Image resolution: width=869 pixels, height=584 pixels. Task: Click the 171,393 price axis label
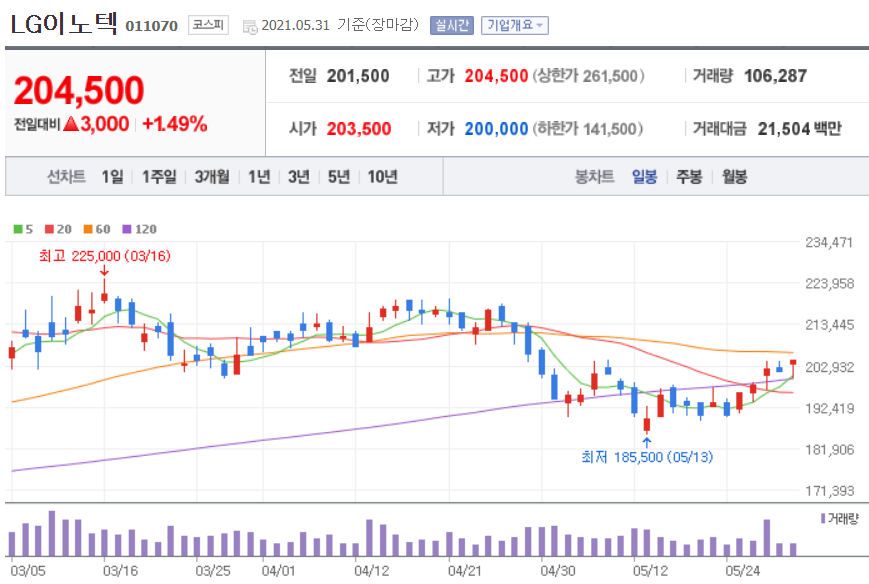(x=829, y=490)
